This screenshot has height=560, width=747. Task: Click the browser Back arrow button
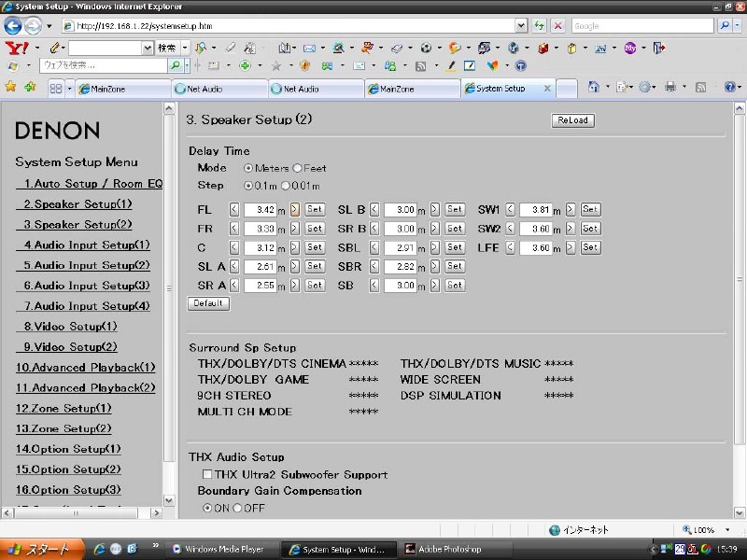(13, 26)
